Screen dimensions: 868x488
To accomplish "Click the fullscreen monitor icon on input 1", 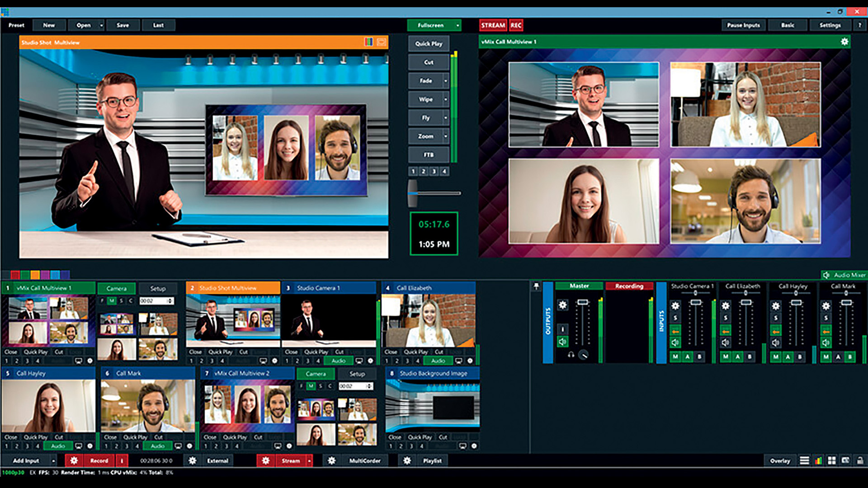I will 78,361.
